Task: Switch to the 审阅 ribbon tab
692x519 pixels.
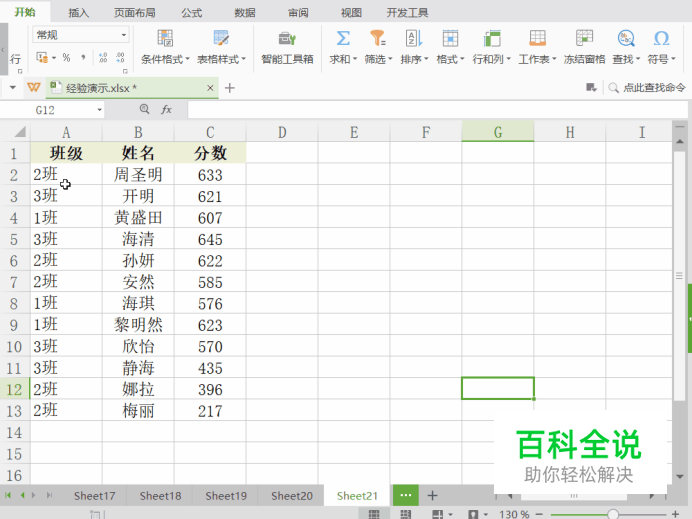Action: pos(298,12)
